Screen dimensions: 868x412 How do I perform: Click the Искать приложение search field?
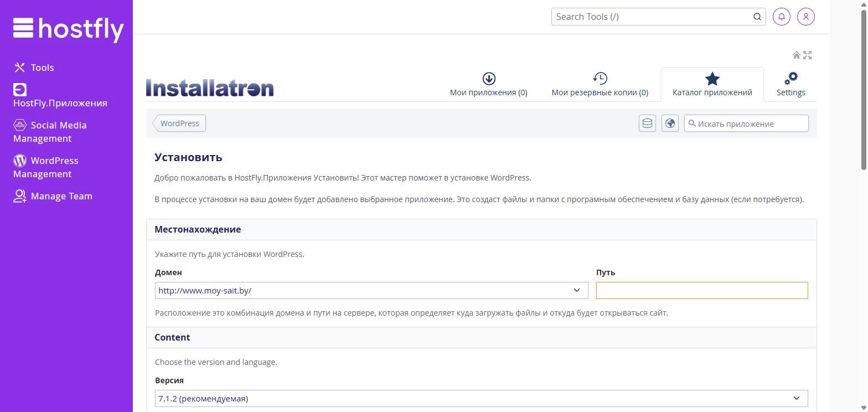(746, 123)
